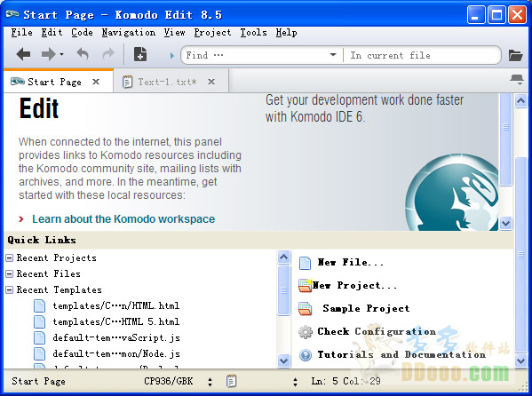Click the scroll down arrow of the Recent list
The image size is (532, 396).
tap(283, 360)
